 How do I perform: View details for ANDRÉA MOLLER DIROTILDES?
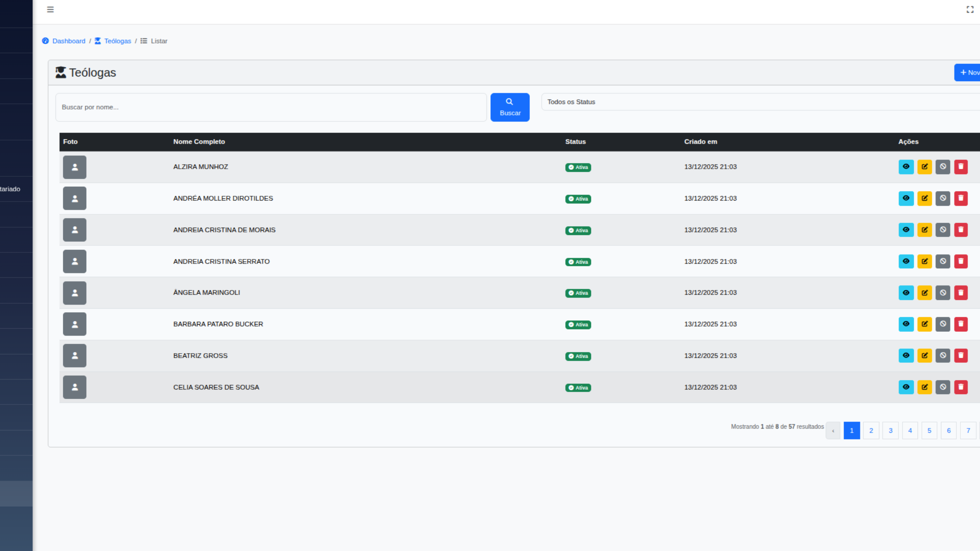(906, 199)
